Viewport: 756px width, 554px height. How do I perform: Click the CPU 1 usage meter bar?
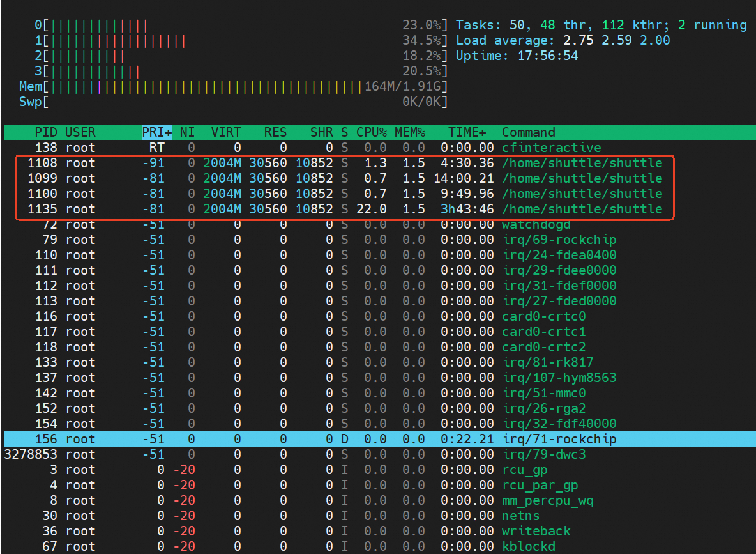[241, 40]
